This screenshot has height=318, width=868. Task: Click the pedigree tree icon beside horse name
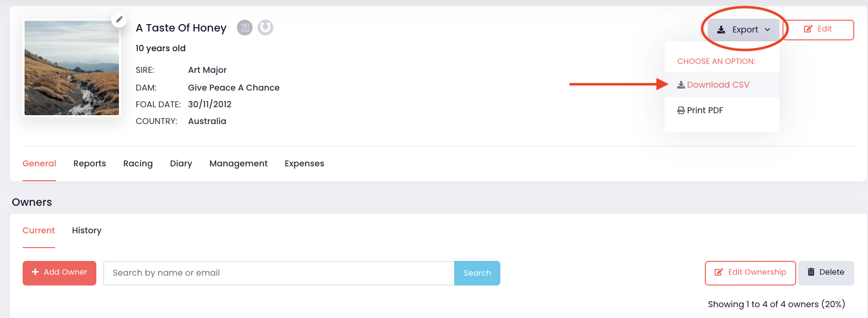tap(245, 28)
